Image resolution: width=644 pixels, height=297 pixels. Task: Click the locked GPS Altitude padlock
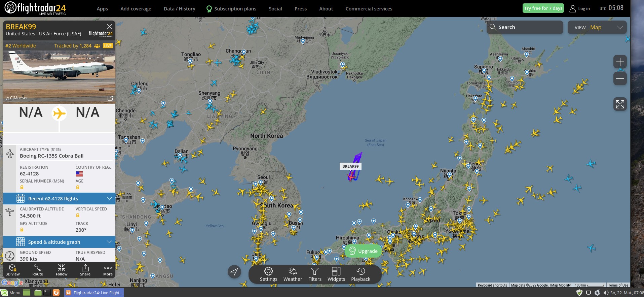(x=22, y=230)
